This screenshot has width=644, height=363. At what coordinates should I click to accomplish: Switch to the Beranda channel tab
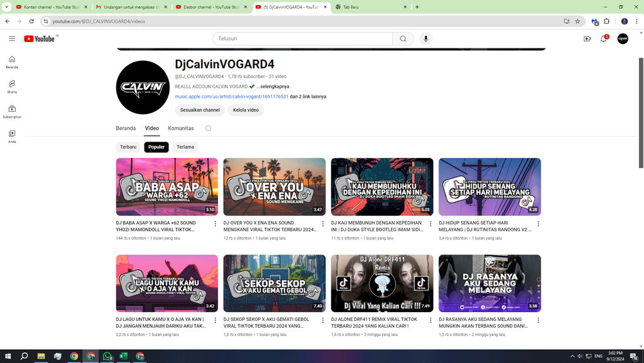[x=126, y=128]
